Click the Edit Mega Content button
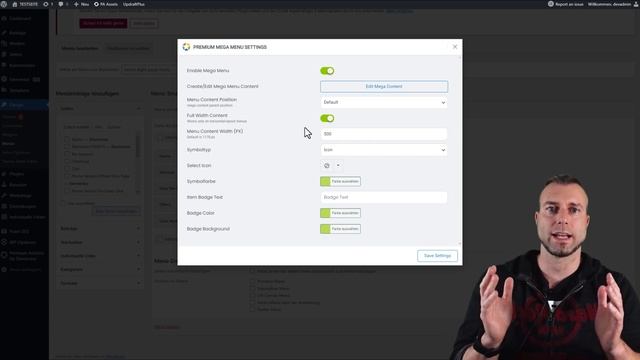The height and width of the screenshot is (360, 640). point(384,87)
